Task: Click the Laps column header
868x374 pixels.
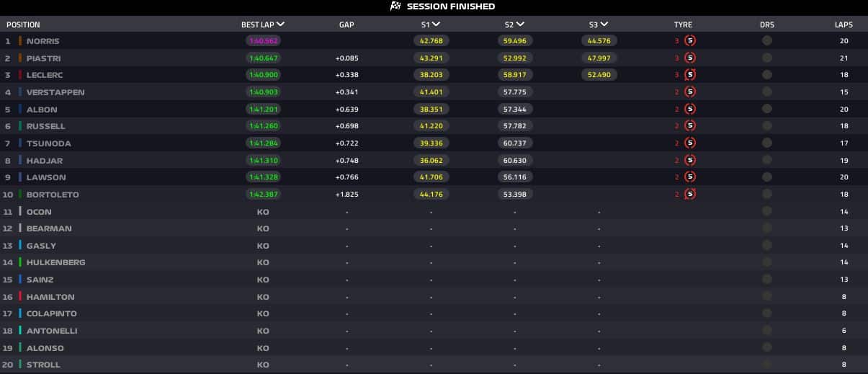Action: tap(844, 25)
